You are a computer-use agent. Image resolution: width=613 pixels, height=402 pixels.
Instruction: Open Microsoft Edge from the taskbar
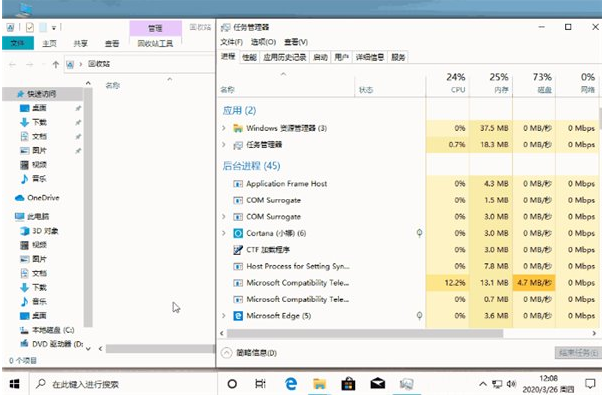[x=290, y=384]
